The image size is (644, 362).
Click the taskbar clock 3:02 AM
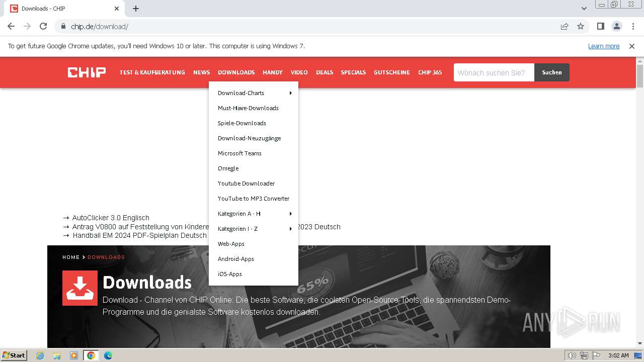[x=618, y=355]
